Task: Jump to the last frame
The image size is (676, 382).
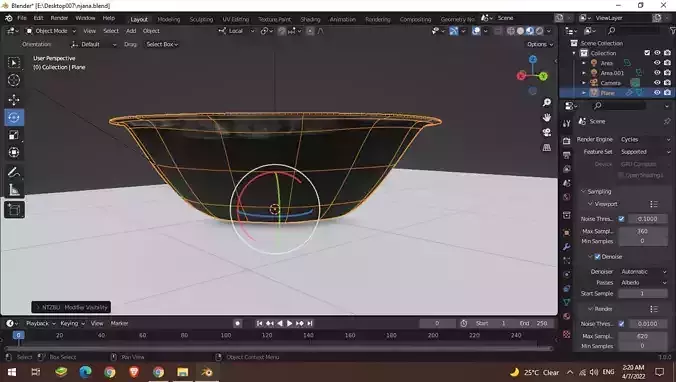Action: (310, 323)
